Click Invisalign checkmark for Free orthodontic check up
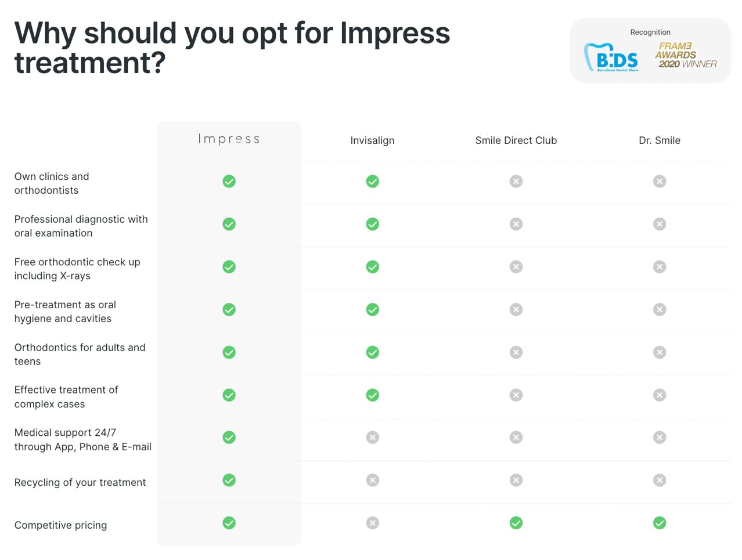Viewport: 742px width, 560px height. (x=373, y=267)
